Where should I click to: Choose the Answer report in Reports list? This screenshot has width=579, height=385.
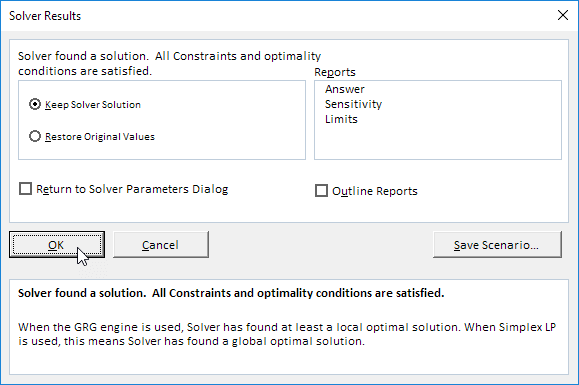point(345,89)
